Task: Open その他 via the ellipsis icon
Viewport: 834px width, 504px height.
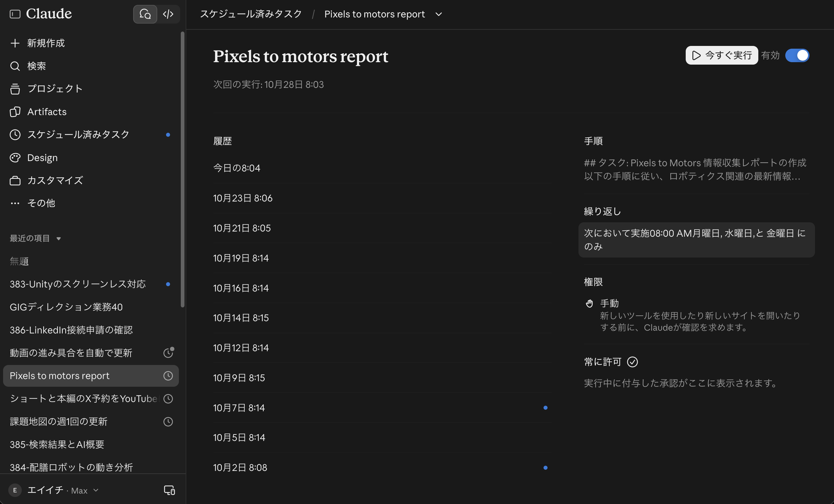Action: pyautogui.click(x=15, y=203)
